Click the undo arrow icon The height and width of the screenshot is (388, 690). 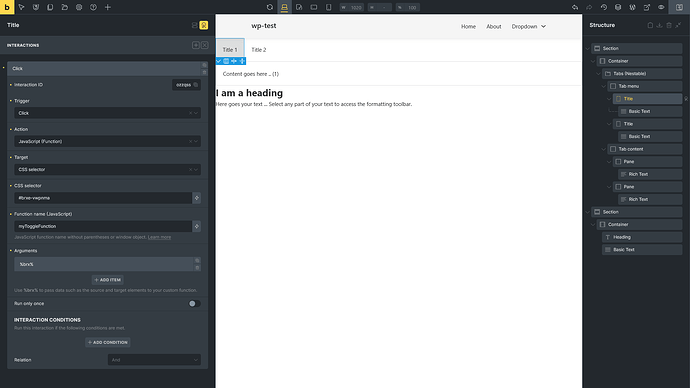tap(575, 7)
